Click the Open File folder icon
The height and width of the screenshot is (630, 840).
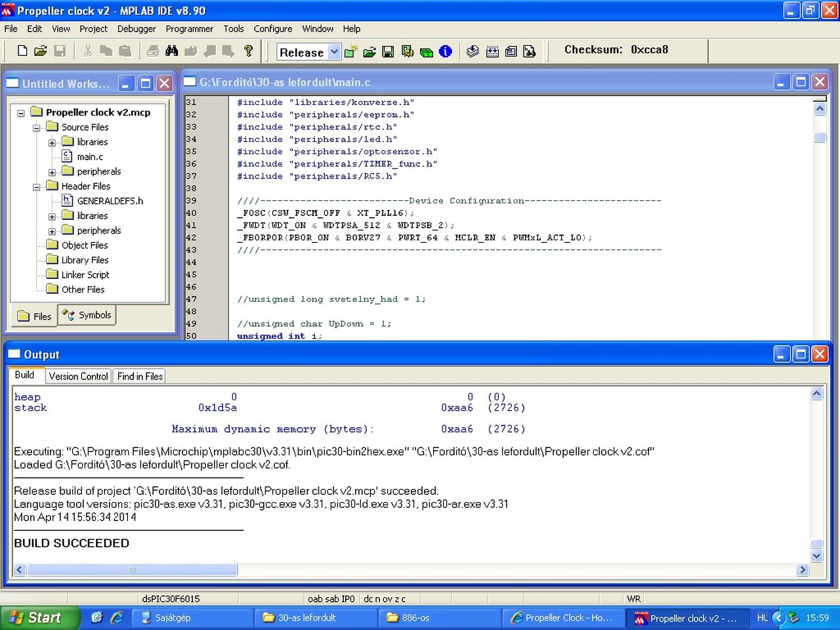41,51
